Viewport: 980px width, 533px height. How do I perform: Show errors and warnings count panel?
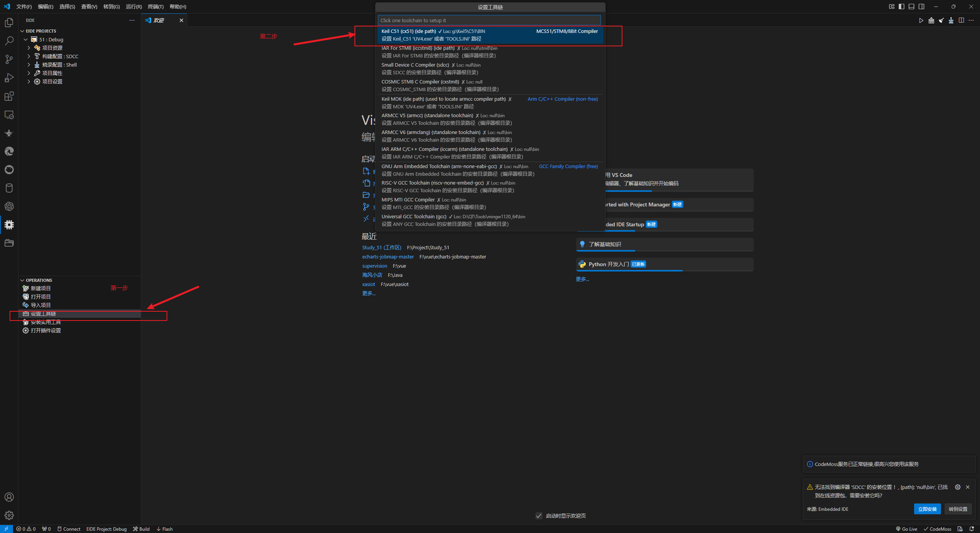(26, 529)
